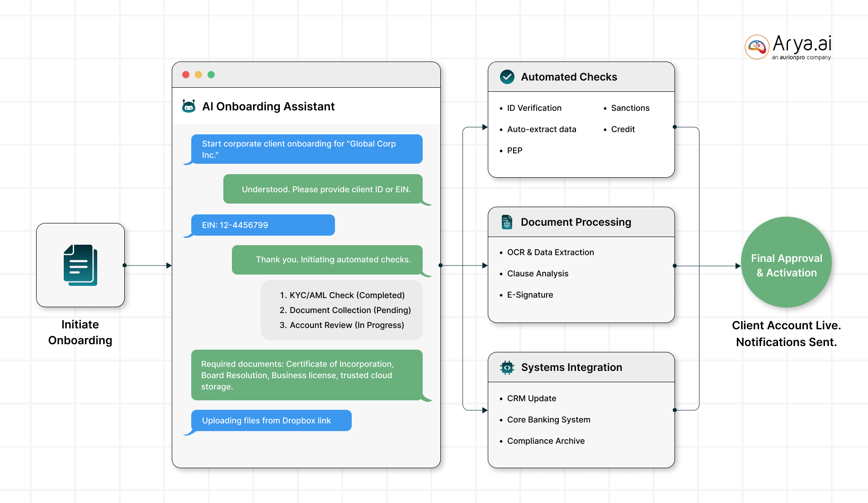The height and width of the screenshot is (503, 868).
Task: Click the Systems Integration chip icon
Action: pos(507,367)
